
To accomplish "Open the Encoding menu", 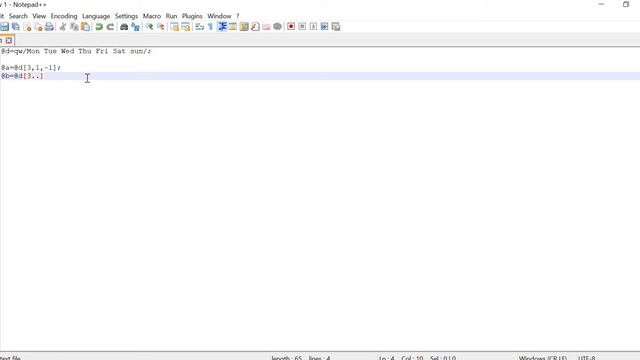I will click(64, 16).
